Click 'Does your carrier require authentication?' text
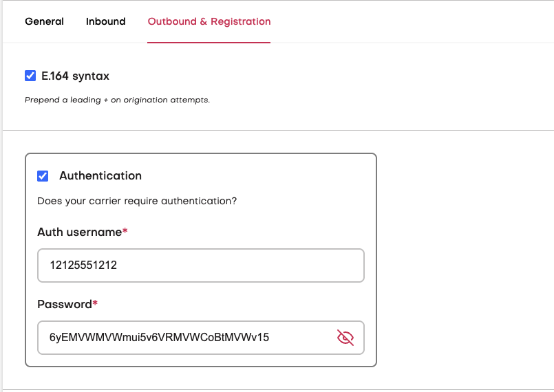 137,202
